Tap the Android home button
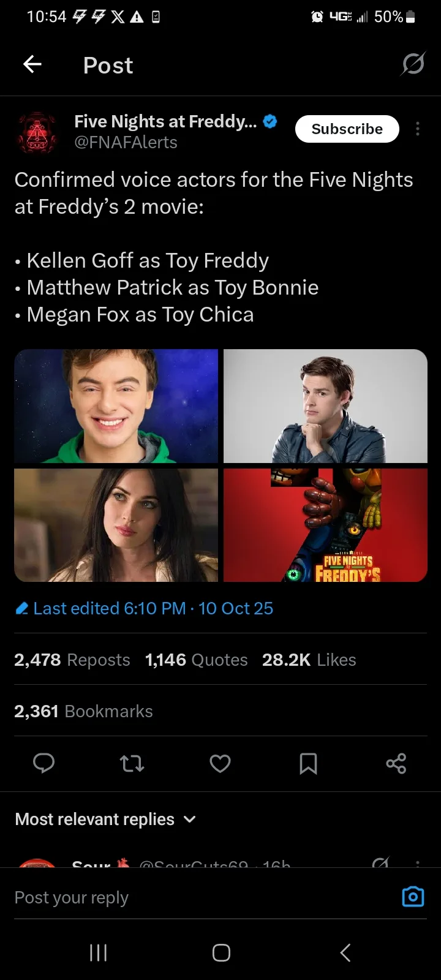This screenshot has height=980, width=441. (x=221, y=952)
